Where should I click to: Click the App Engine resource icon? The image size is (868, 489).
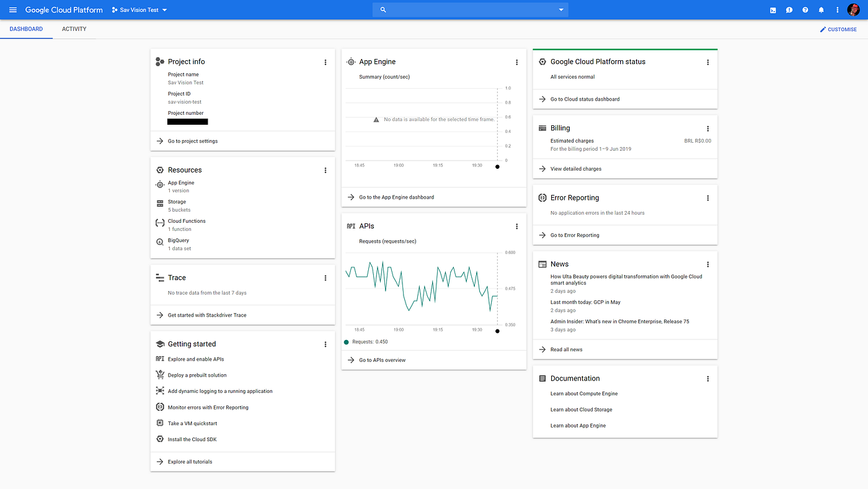[160, 184]
